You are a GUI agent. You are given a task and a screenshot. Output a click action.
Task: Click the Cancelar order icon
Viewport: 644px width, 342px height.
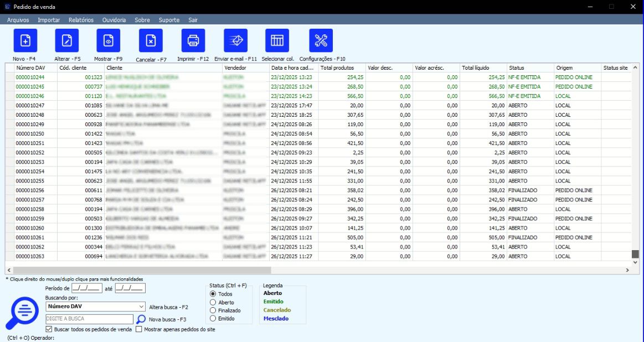tap(151, 41)
